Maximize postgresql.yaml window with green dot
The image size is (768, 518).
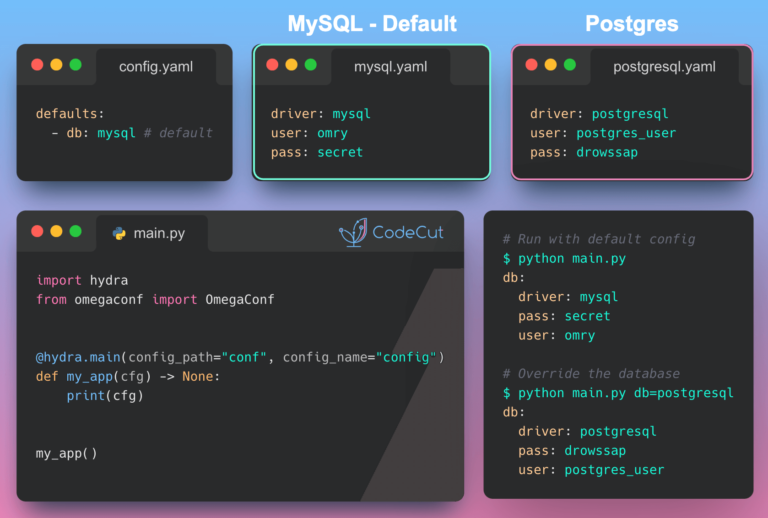[x=570, y=65]
